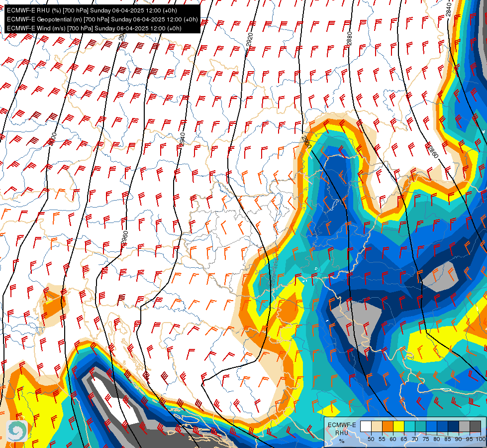Select the navy 85–90% legend swatch

(x=454, y=426)
